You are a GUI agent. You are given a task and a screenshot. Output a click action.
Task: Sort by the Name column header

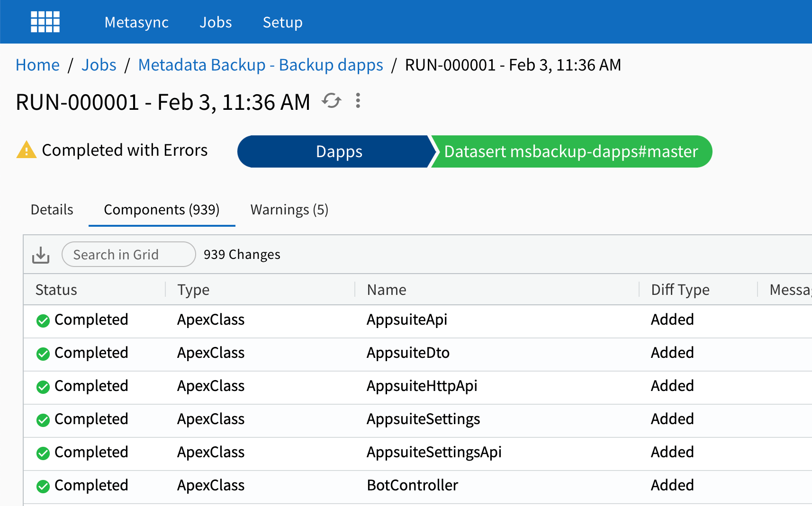(x=387, y=290)
